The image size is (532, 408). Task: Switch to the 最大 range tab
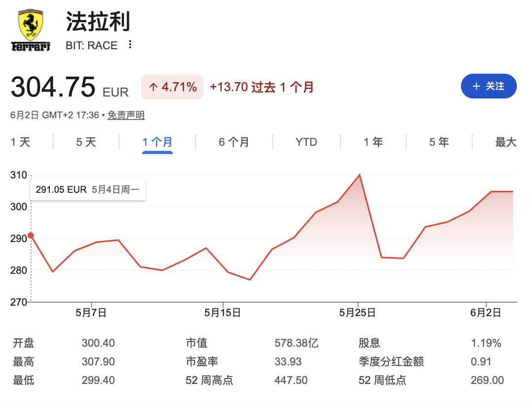(x=505, y=142)
